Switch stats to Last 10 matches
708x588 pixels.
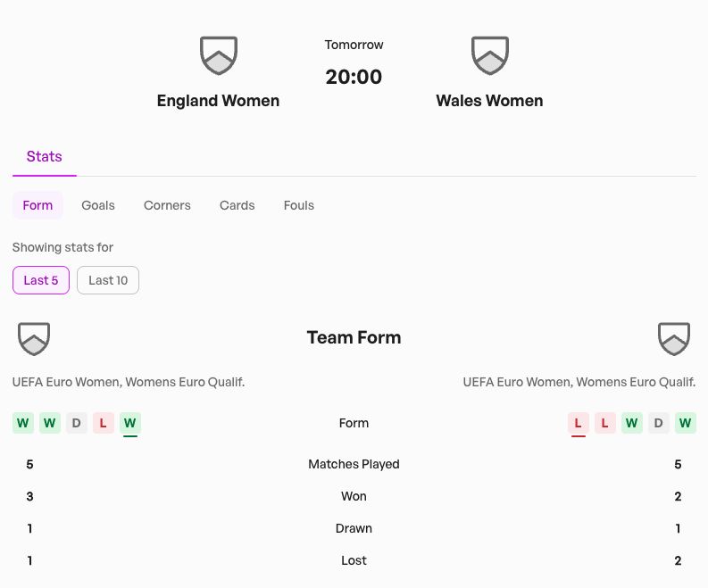(108, 280)
